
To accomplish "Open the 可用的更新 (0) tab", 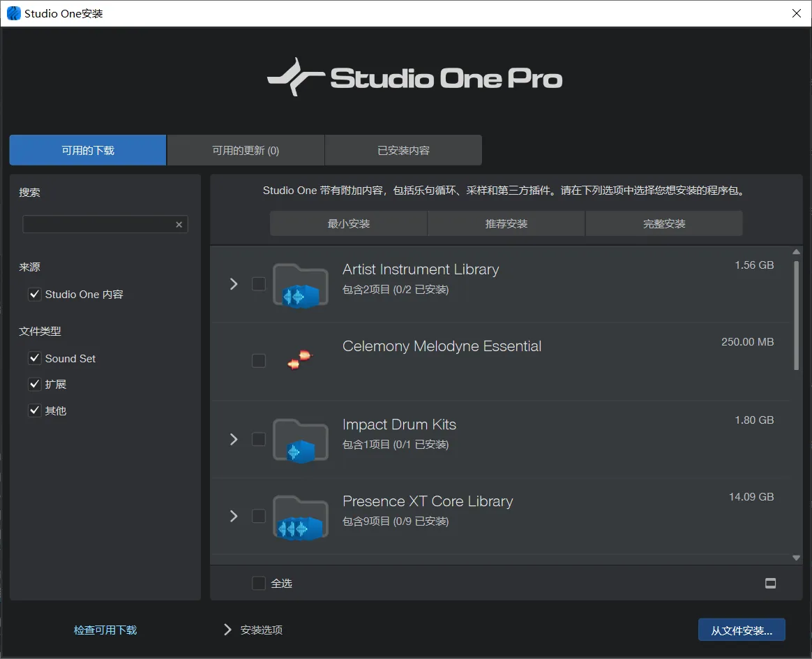I will click(246, 149).
